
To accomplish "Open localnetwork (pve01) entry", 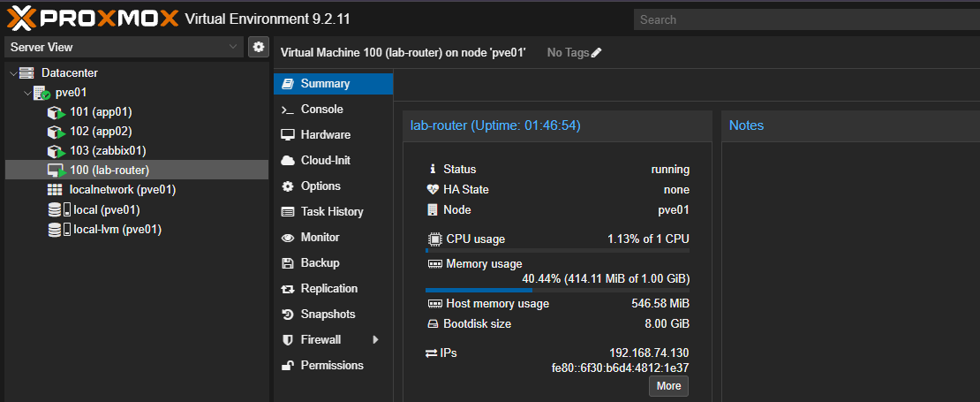I will [123, 189].
